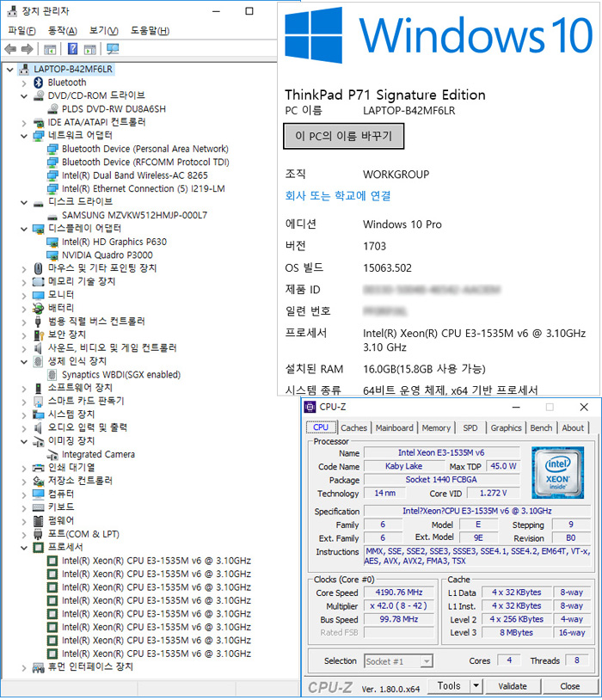Viewport: 602px width, 700px height.
Task: Click the blue Help question mark toolbar icon
Action: 72,49
